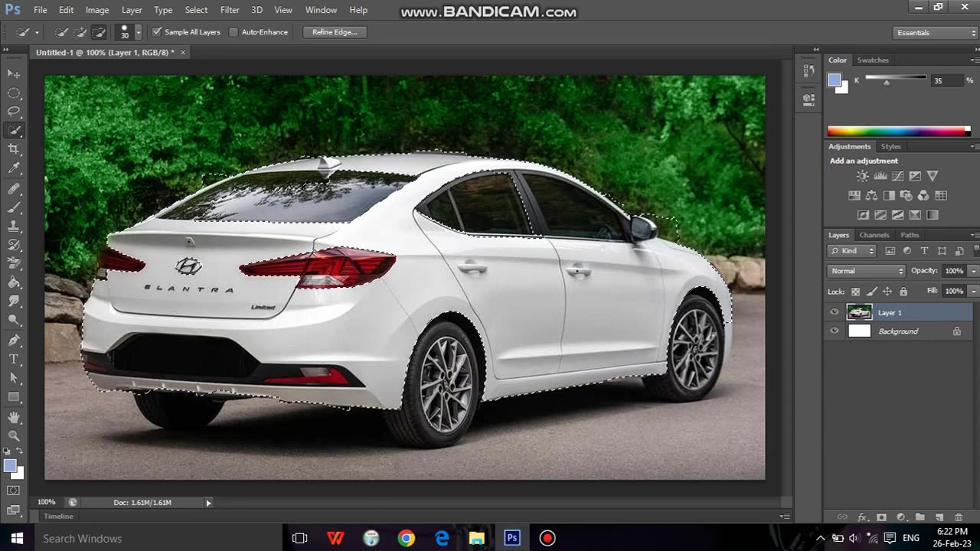The height and width of the screenshot is (551, 980).
Task: Select the Move tool
Action: (14, 73)
